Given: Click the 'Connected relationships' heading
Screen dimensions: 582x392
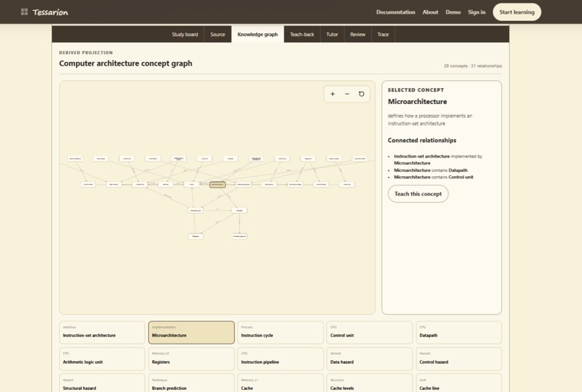Looking at the screenshot, I should (x=422, y=140).
